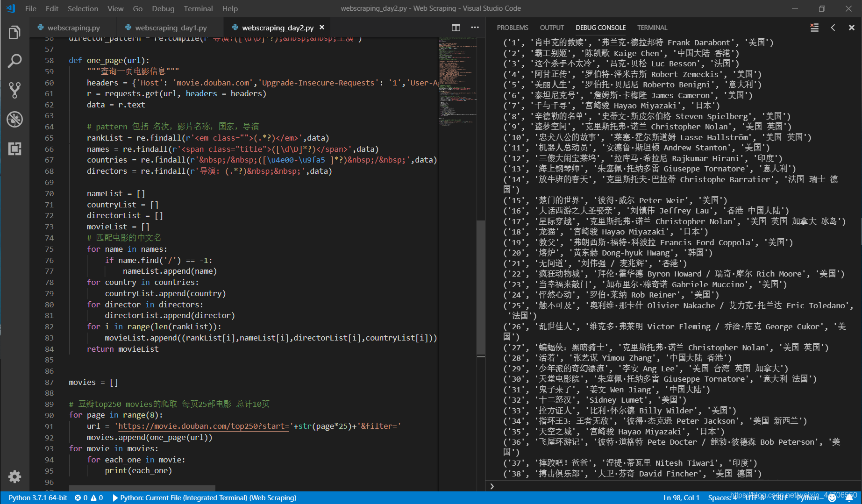Click console row with 'Steven Spielberg'
Screen dimensions: 862x504
click(647, 116)
